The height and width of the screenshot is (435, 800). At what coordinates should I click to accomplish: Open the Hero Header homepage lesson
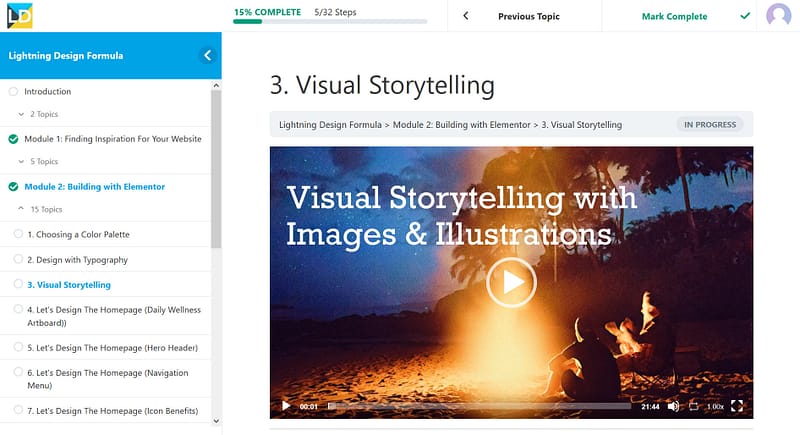coord(112,348)
